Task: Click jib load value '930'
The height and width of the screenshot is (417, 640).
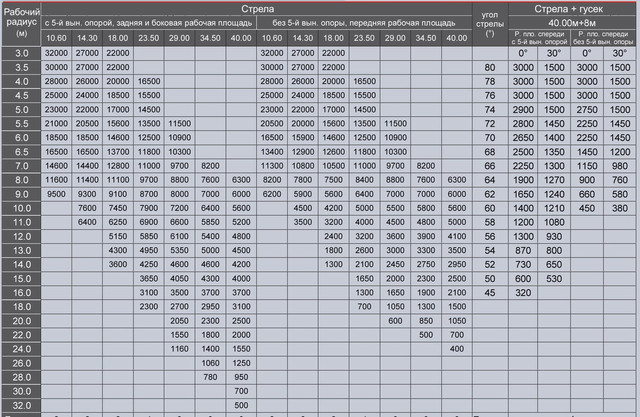Action: pyautogui.click(x=554, y=236)
